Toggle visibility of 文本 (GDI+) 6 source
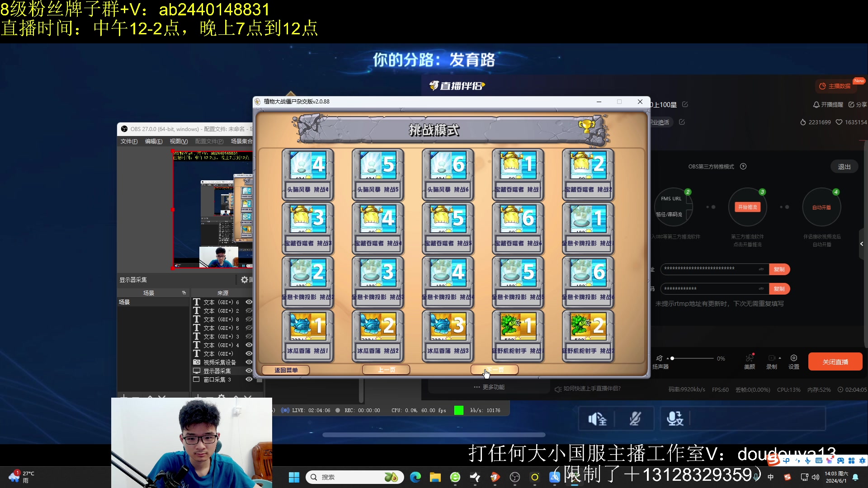 [x=249, y=302]
